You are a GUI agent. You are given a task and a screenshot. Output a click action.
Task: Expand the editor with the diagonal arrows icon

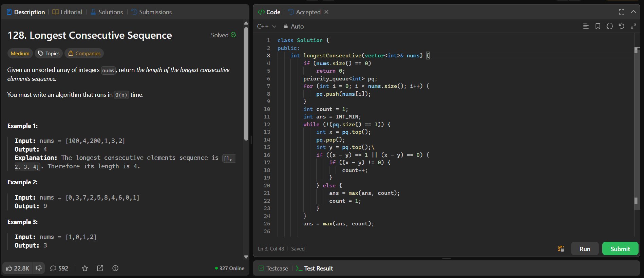click(633, 26)
